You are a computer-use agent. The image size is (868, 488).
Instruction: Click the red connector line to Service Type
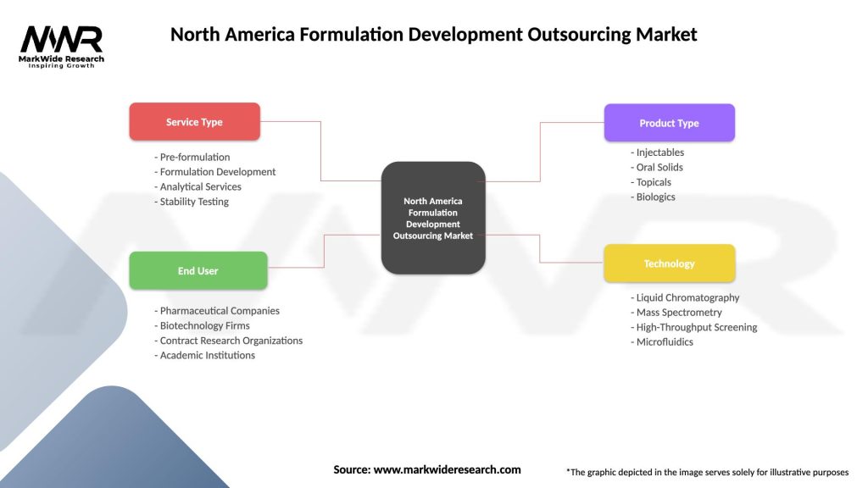point(320,152)
